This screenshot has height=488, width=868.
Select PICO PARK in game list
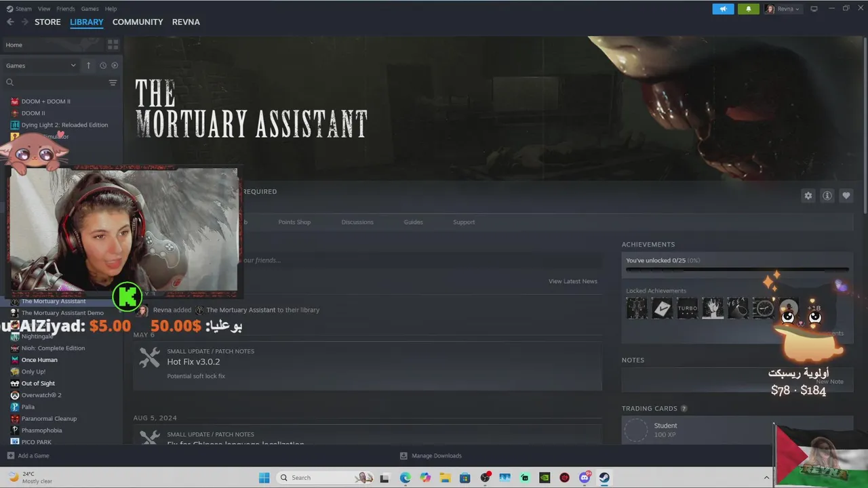[36, 442]
